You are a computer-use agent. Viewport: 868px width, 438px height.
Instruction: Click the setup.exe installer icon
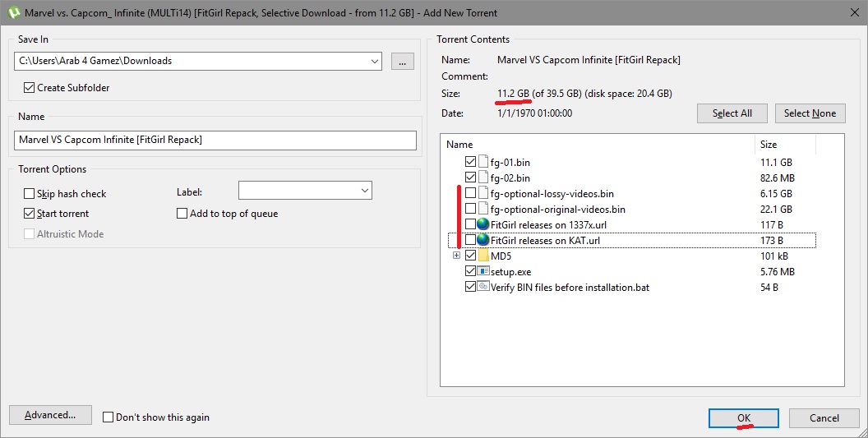[483, 271]
